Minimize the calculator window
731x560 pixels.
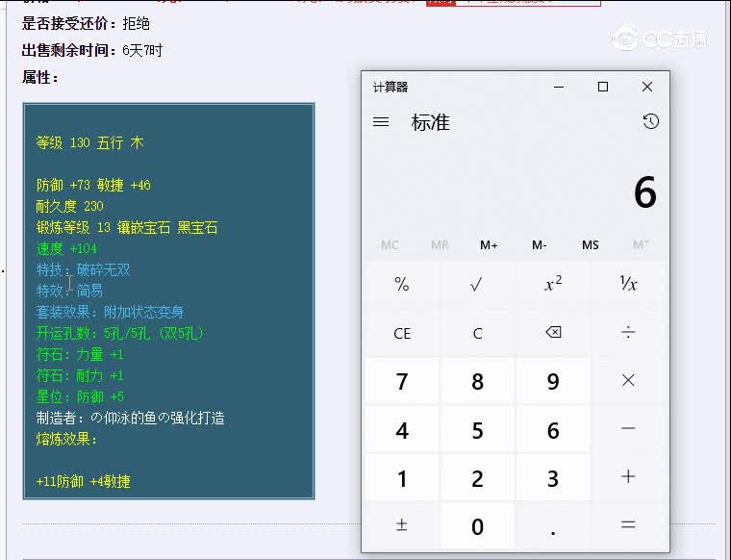click(x=559, y=87)
